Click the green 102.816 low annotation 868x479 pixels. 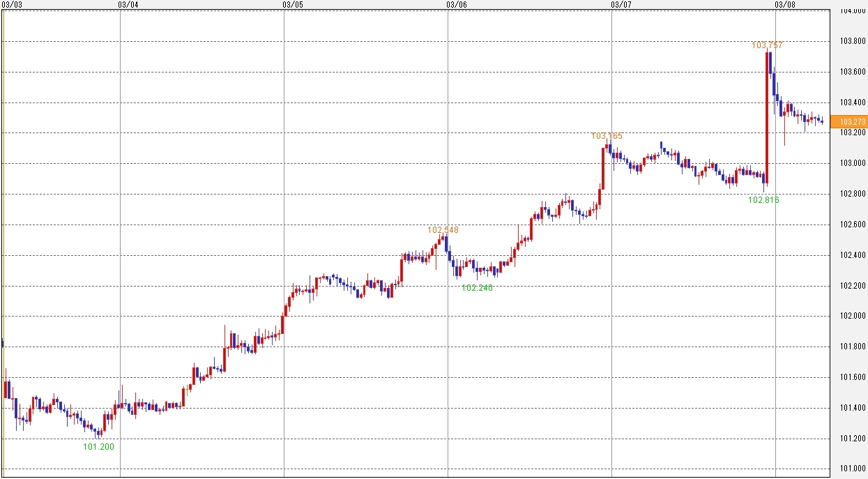(x=763, y=200)
